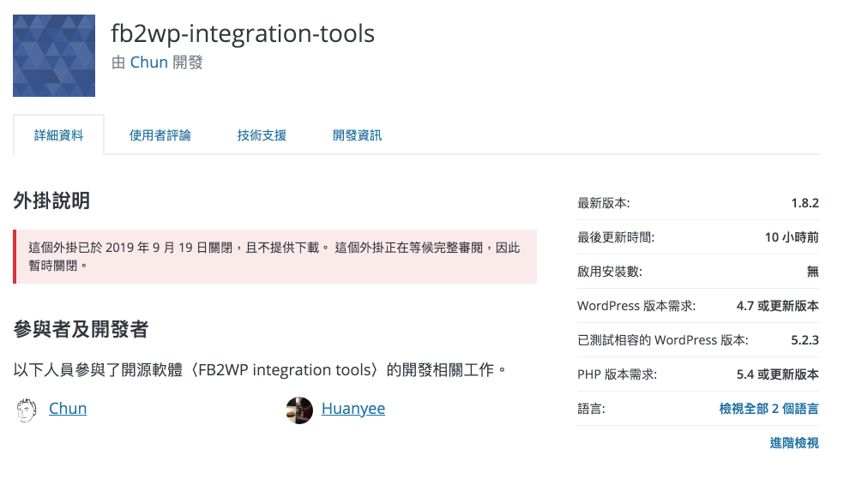Click the 5.4 或更新版本 PHP value
This screenshot has width=868, height=485.
coord(777,374)
